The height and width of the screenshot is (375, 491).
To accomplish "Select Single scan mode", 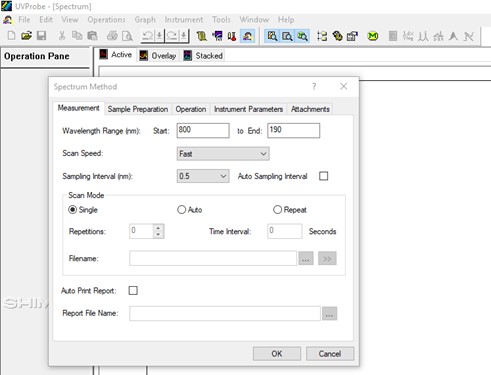I will point(72,210).
